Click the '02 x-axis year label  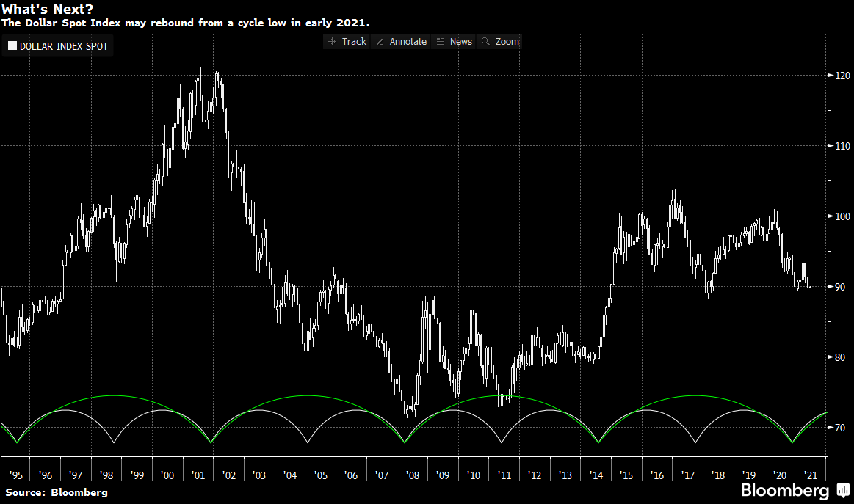click(229, 475)
